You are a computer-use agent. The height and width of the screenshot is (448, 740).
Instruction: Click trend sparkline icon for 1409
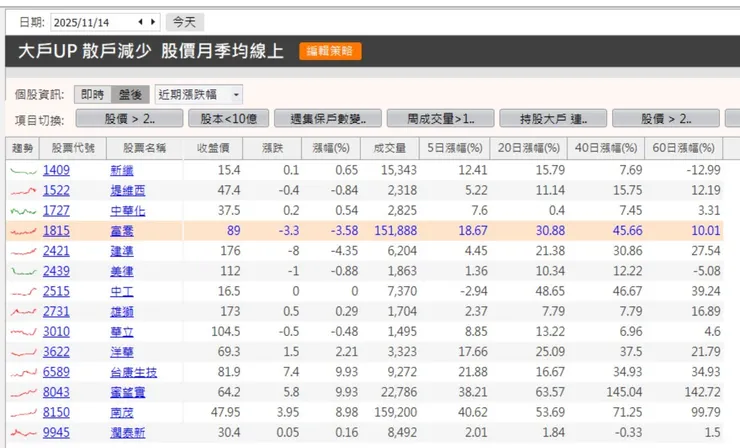click(x=23, y=171)
